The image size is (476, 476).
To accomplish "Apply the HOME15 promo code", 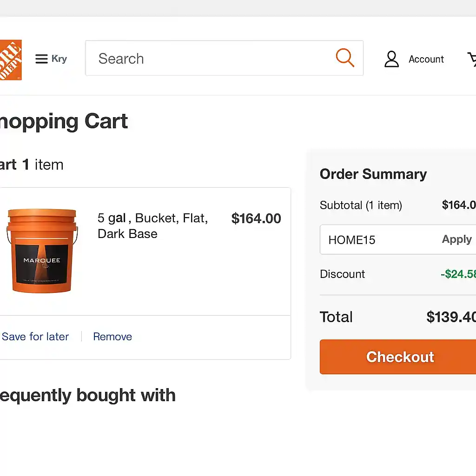I will coord(456,239).
